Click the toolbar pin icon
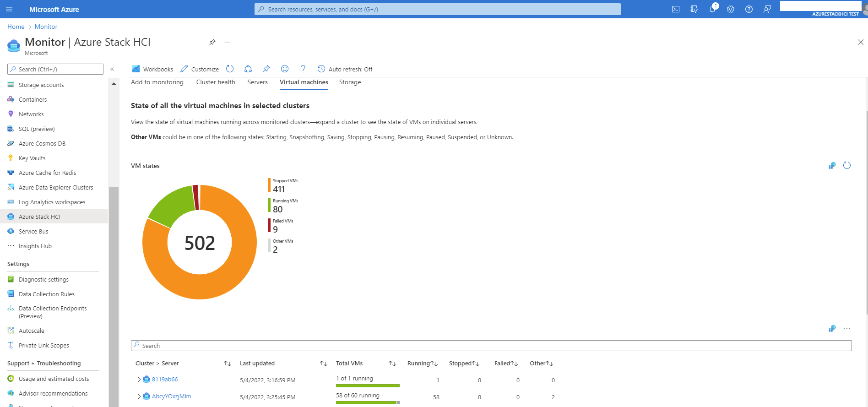Screen dimensions: 868x407 point(266,69)
